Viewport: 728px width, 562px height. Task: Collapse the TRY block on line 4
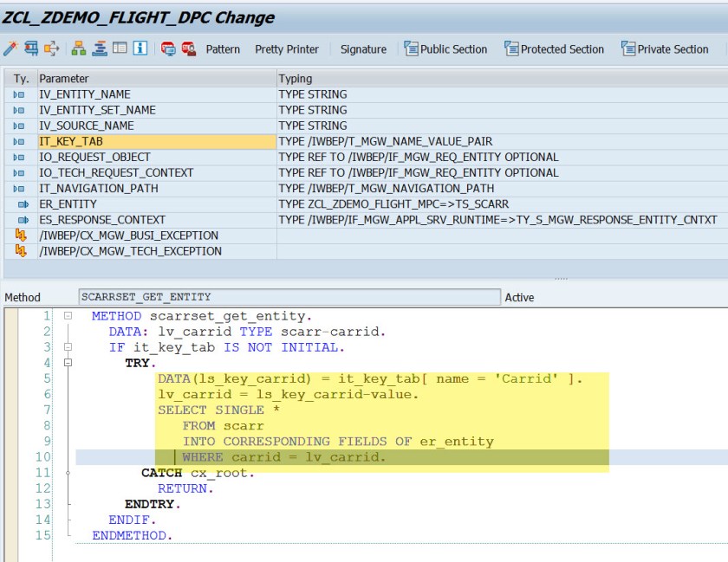point(68,363)
